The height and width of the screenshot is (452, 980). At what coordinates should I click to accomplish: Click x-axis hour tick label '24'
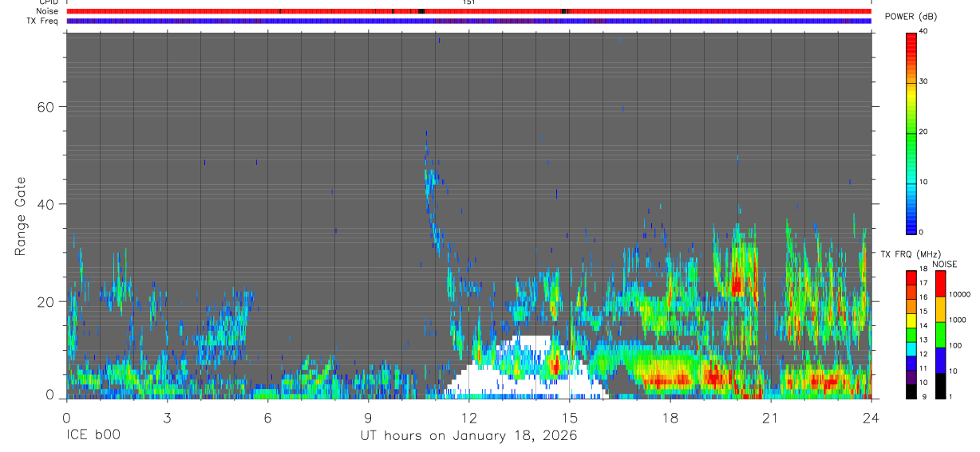(x=871, y=417)
